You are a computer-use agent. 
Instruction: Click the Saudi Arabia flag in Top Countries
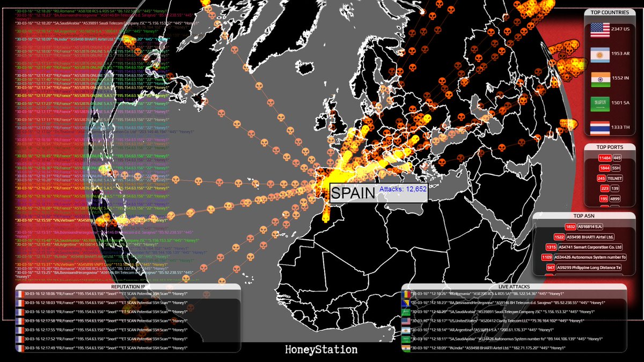(600, 104)
